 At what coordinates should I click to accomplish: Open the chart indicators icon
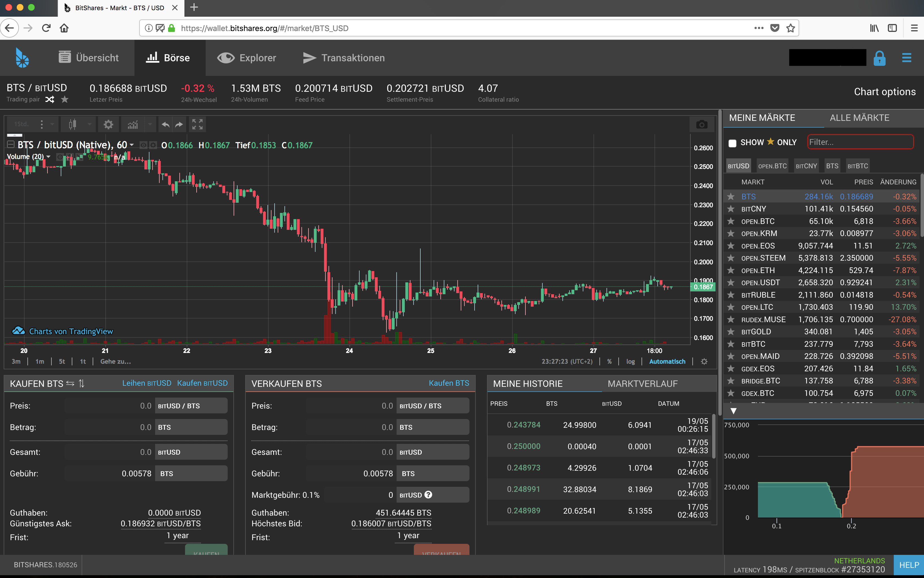pos(133,124)
